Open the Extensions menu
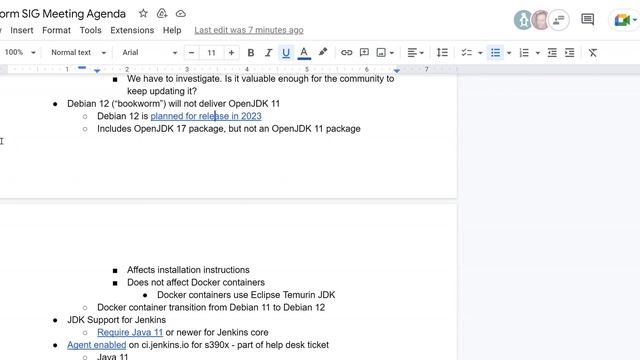Image resolution: width=640 pixels, height=360 pixels. [132, 30]
